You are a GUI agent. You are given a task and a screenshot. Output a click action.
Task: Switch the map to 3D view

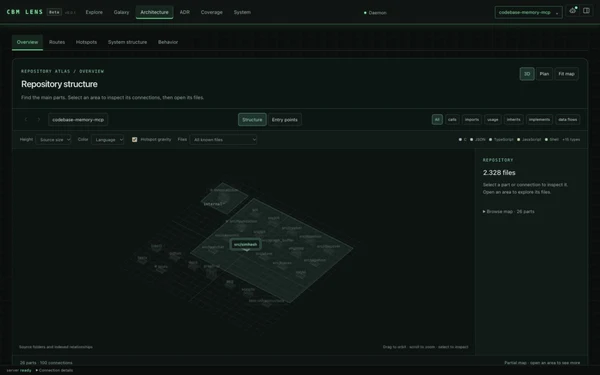pos(527,74)
